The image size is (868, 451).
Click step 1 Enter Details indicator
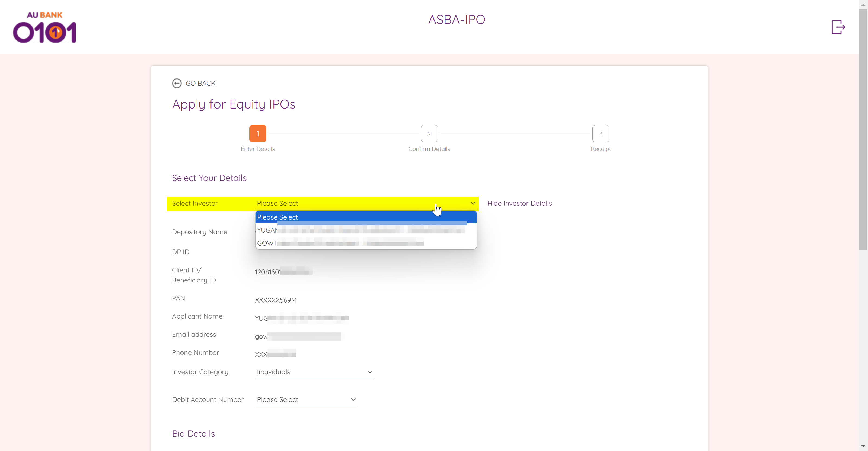[257, 134]
